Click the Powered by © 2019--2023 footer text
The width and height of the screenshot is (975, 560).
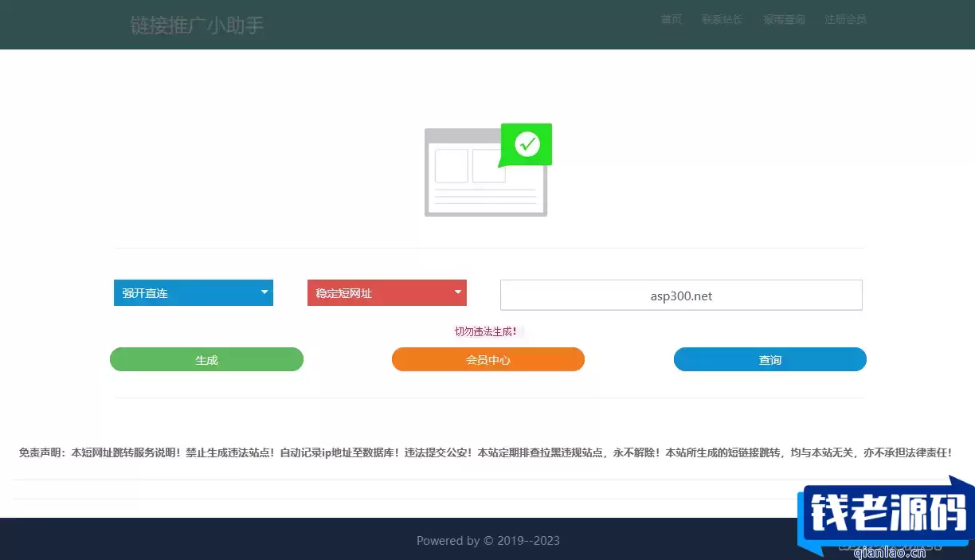tap(487, 540)
